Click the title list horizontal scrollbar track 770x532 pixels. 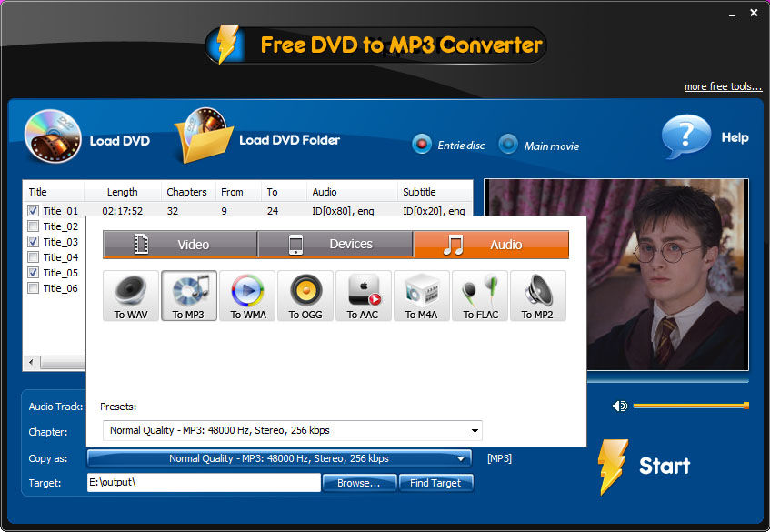click(63, 363)
